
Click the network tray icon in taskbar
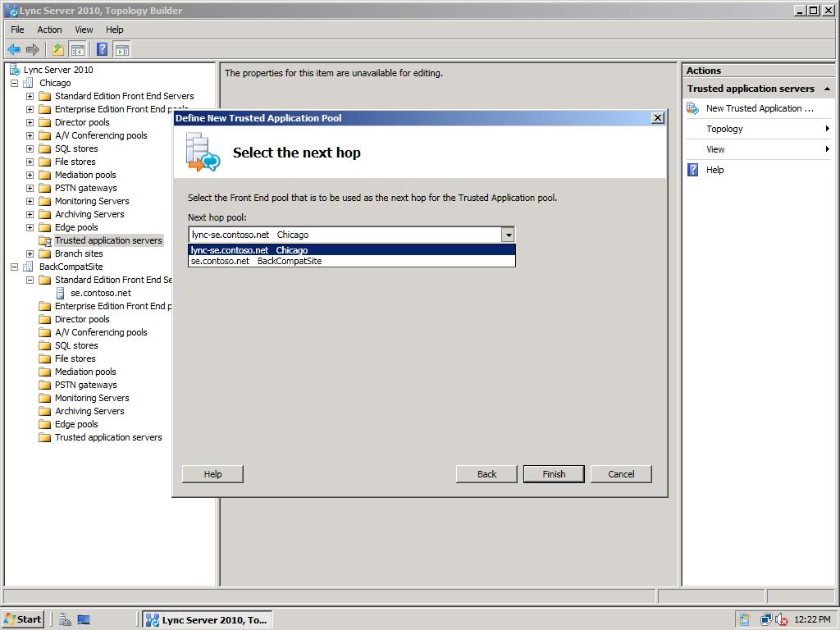(x=766, y=620)
